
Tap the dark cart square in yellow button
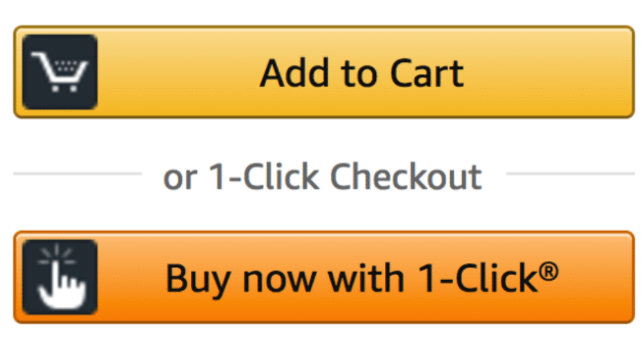coord(60,72)
